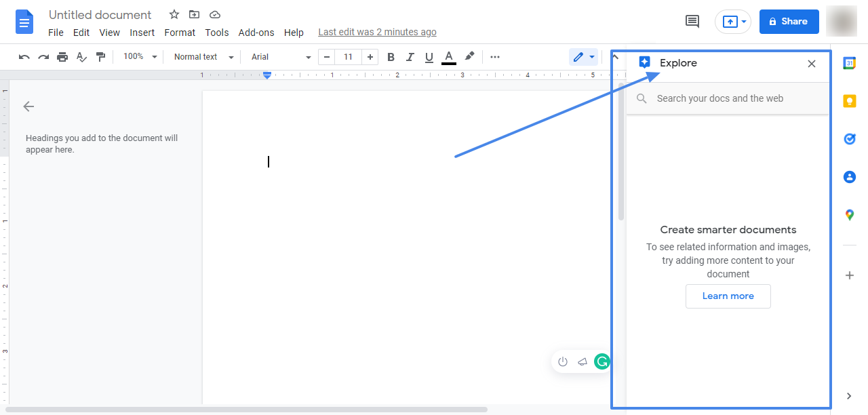
Task: Click the Explore panel star icon
Action: [644, 62]
